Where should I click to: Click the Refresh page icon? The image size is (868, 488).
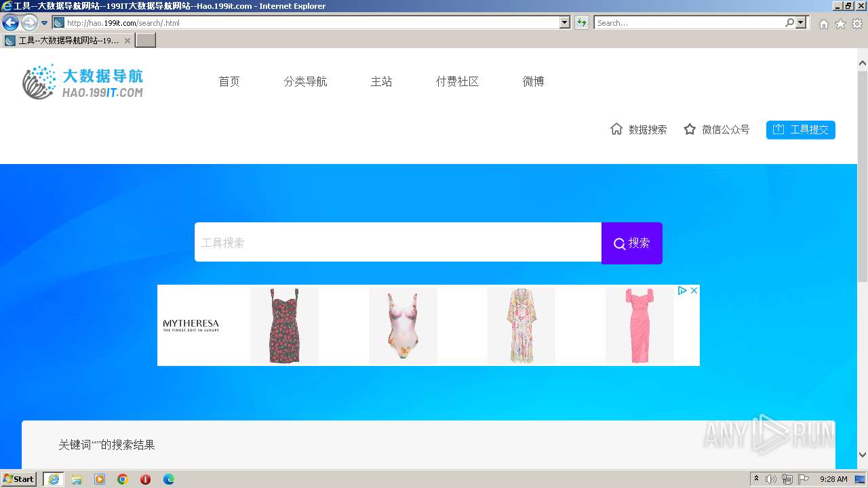(582, 22)
